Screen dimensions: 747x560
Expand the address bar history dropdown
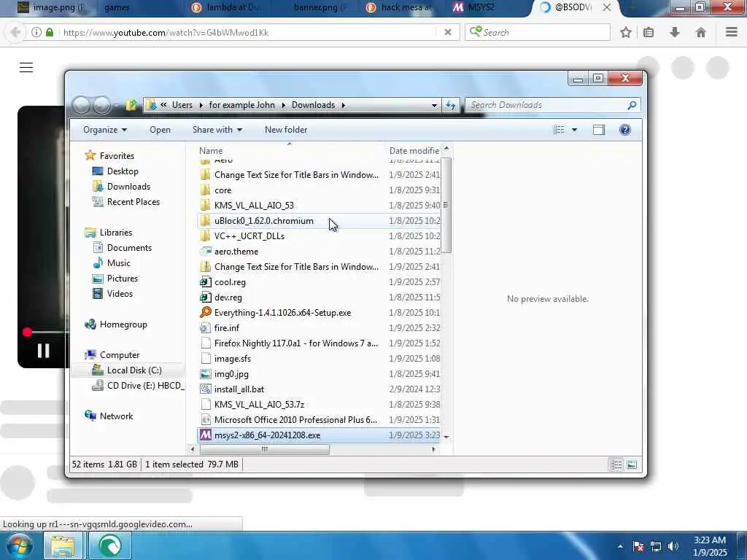tap(434, 105)
